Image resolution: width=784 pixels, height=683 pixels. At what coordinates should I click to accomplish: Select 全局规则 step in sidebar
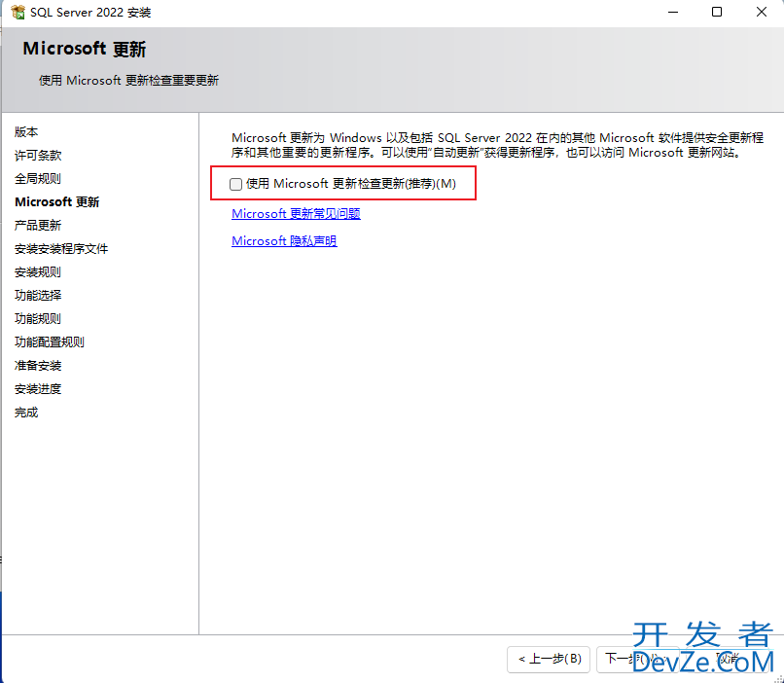click(x=38, y=178)
